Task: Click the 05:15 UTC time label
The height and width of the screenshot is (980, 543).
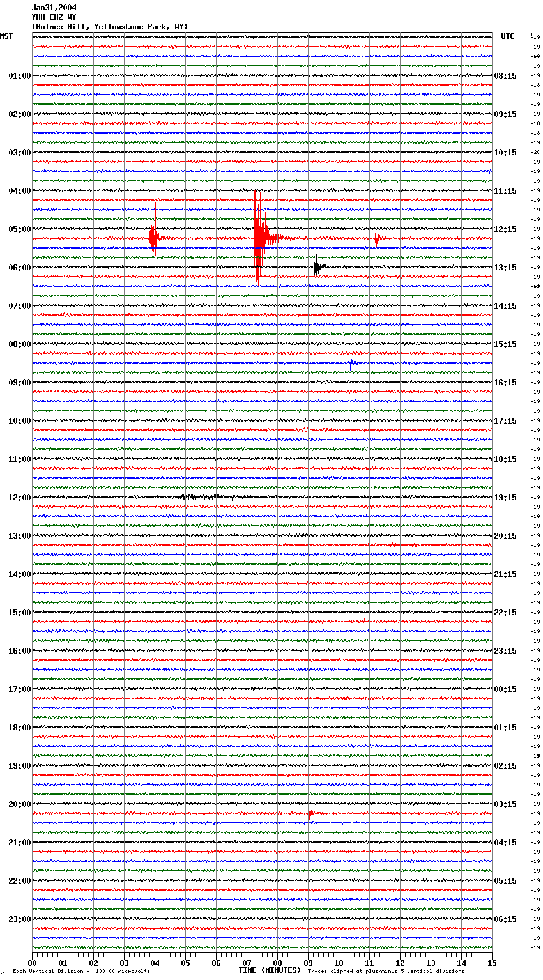Action: tap(505, 881)
